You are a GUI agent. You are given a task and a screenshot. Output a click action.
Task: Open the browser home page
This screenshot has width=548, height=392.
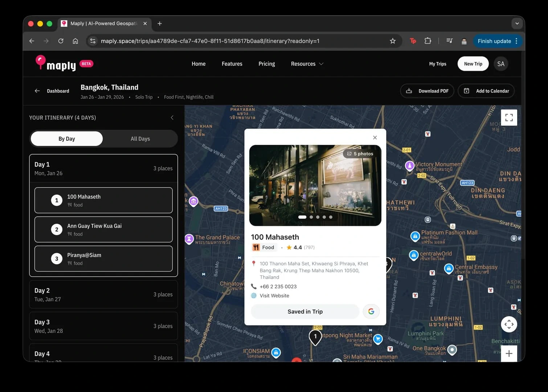[x=75, y=41]
